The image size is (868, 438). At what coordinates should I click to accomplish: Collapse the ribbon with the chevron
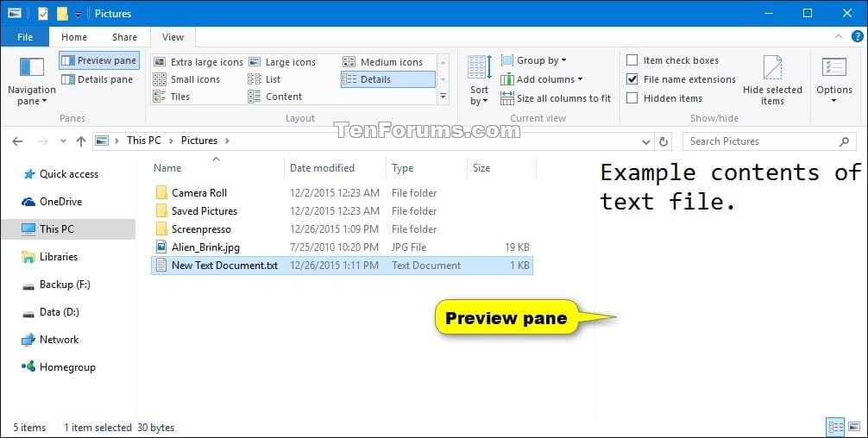839,36
